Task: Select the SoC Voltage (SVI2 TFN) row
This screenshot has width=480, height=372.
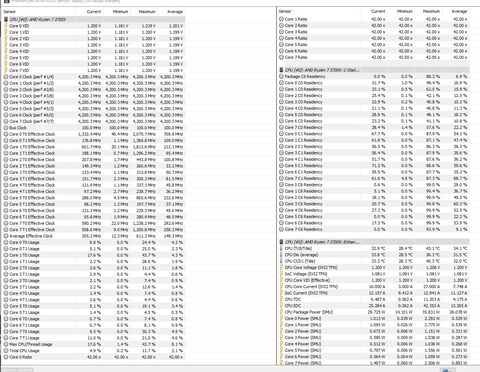Action: (x=374, y=274)
